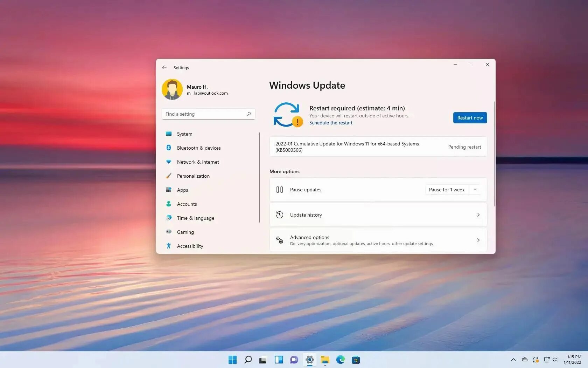Image resolution: width=588 pixels, height=368 pixels.
Task: Click the Pending restart status text
Action: (464, 147)
